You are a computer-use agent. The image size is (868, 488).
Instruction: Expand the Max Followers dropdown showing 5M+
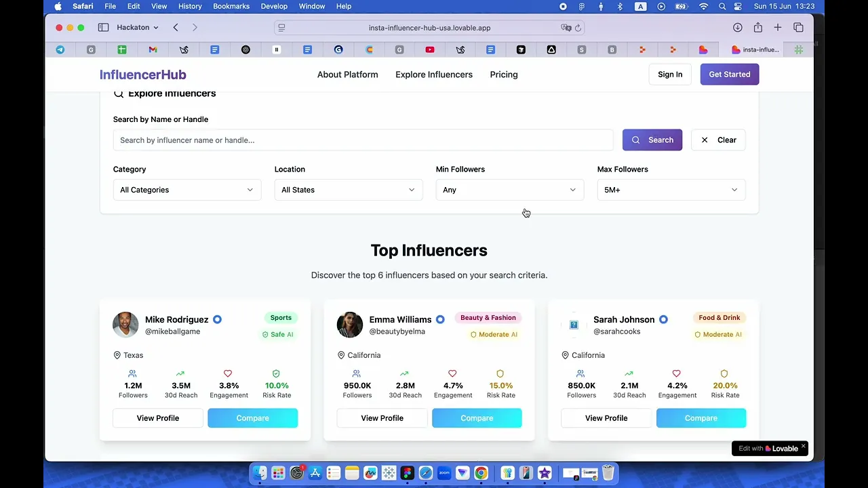click(x=671, y=190)
